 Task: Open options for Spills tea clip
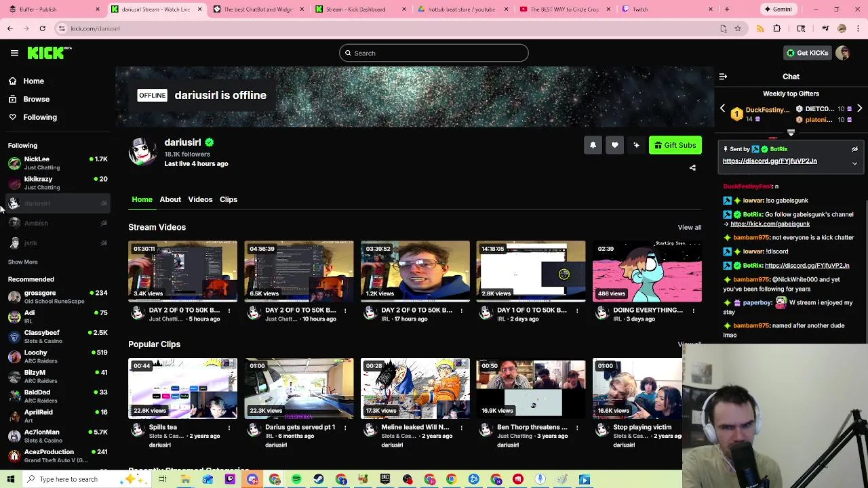(229, 428)
